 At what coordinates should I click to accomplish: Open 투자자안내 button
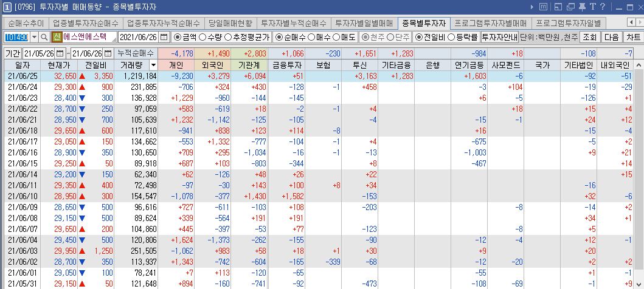pos(499,37)
